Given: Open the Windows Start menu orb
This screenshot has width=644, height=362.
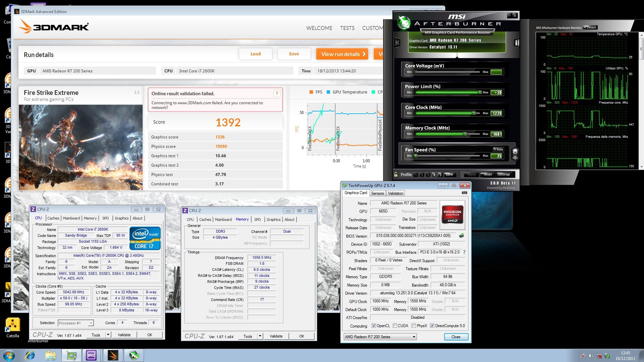Looking at the screenshot, I should pyautogui.click(x=9, y=355).
